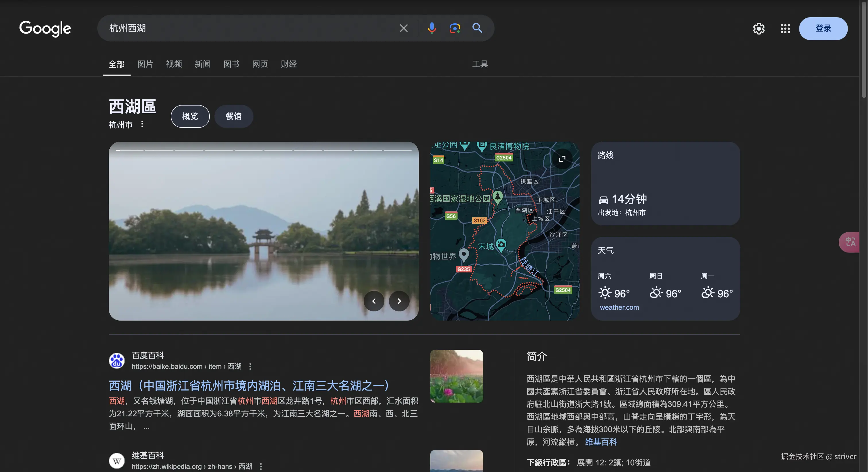Open the weather.com link

coord(619,307)
